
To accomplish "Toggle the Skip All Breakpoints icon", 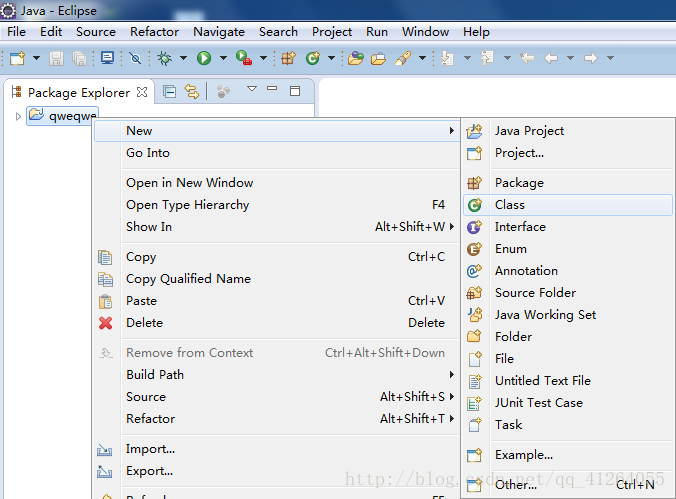I will 135,58.
